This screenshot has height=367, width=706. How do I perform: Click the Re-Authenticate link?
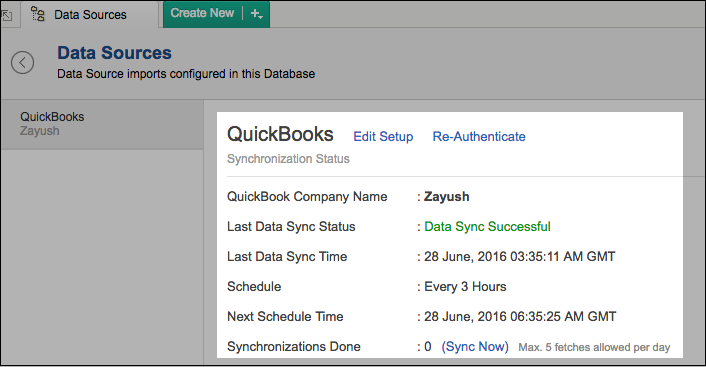(x=479, y=136)
